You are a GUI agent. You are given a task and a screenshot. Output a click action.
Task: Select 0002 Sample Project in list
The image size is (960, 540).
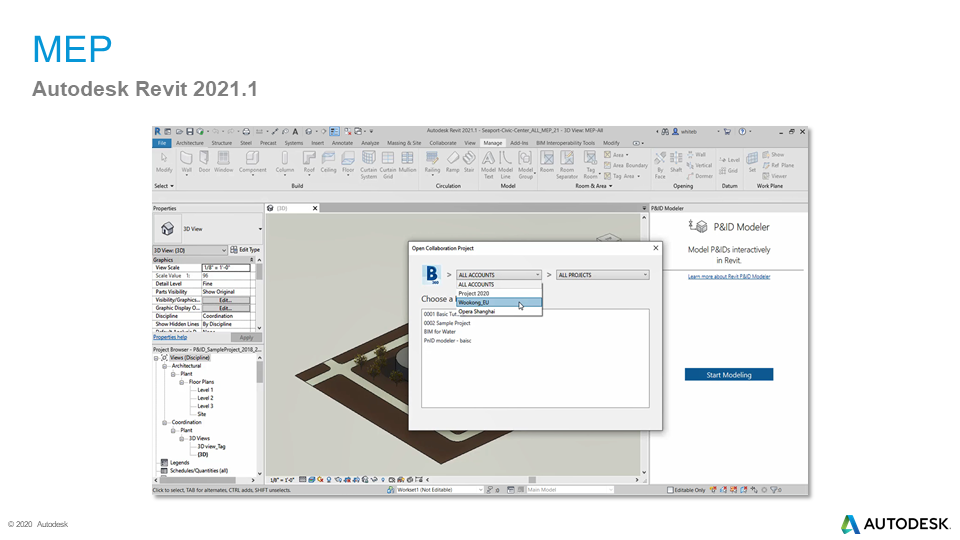(447, 323)
